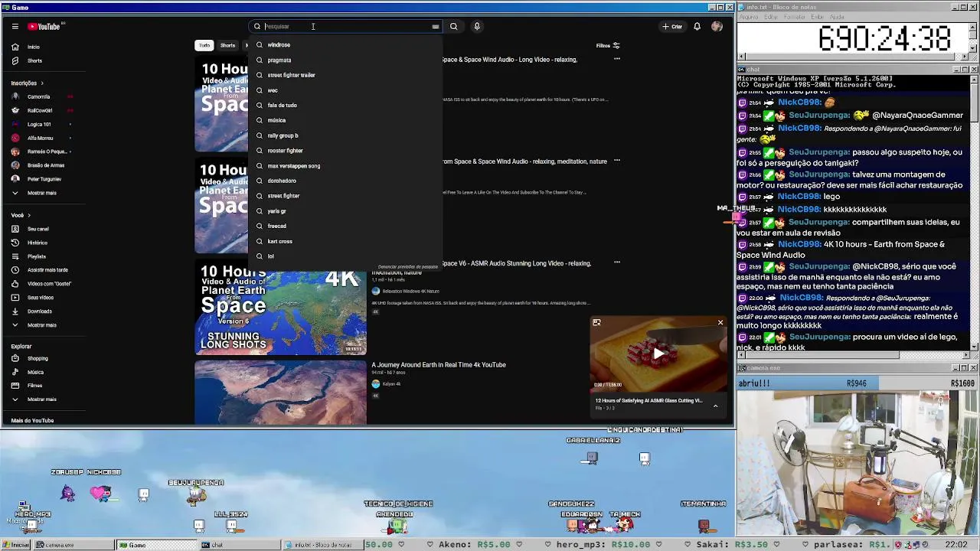
Task: Open Brasão de Armas subscription channel
Action: 45,165
